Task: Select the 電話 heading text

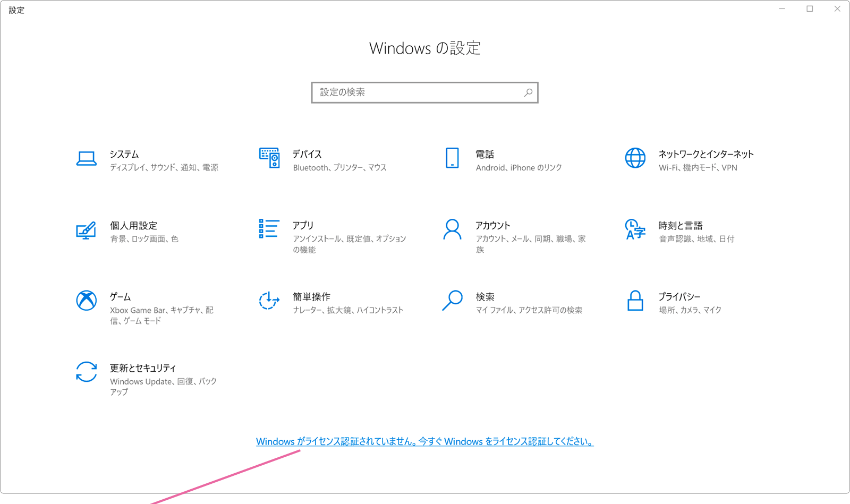Action: 485,155
